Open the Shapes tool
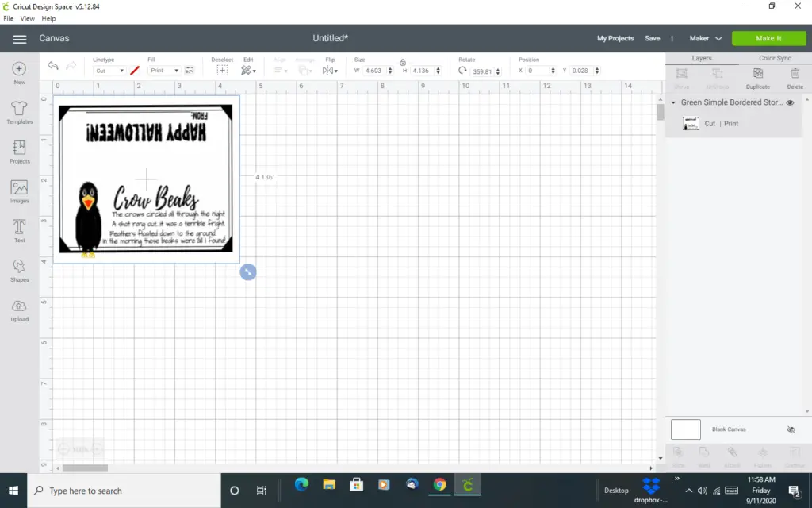This screenshot has height=508, width=812. [19, 271]
